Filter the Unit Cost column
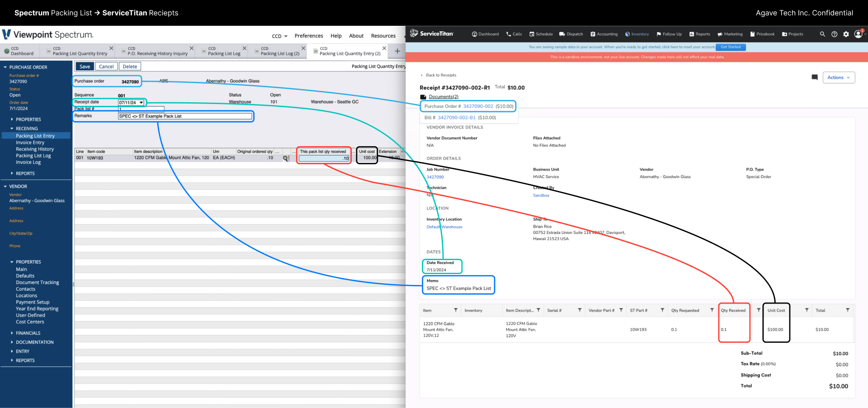This screenshot has height=408, width=868. point(807,310)
